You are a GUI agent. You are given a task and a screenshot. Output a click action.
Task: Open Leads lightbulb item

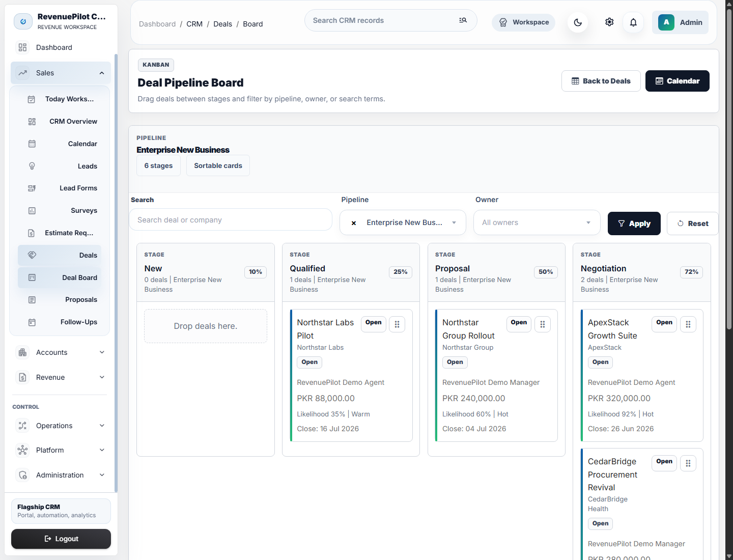60,166
